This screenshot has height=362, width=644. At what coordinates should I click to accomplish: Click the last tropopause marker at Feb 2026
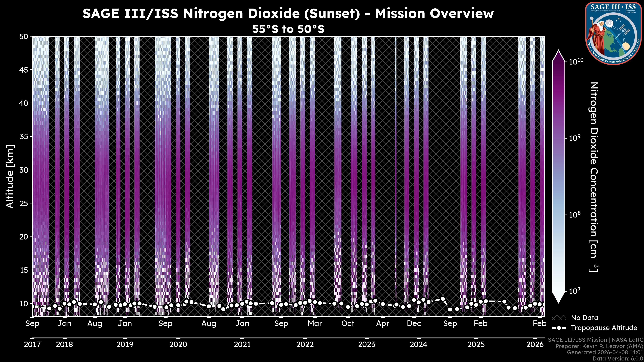coord(544,304)
